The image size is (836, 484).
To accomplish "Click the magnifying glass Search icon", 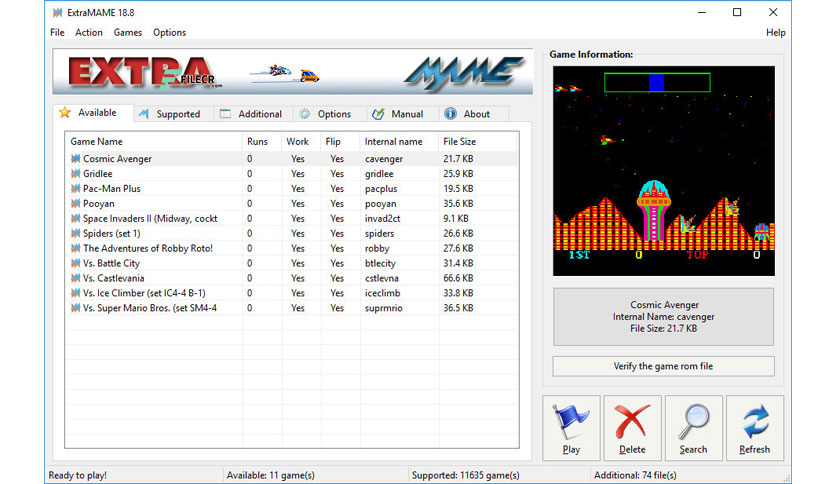I will [694, 422].
